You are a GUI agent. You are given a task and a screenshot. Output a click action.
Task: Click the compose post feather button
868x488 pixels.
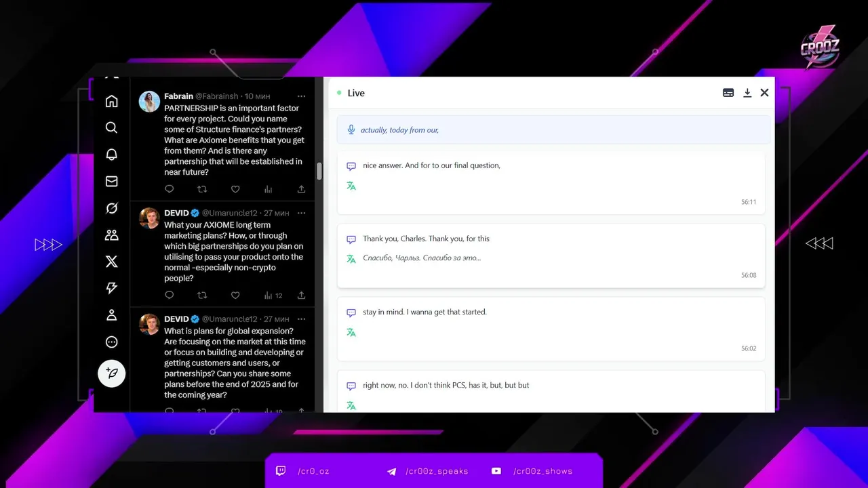click(x=112, y=373)
